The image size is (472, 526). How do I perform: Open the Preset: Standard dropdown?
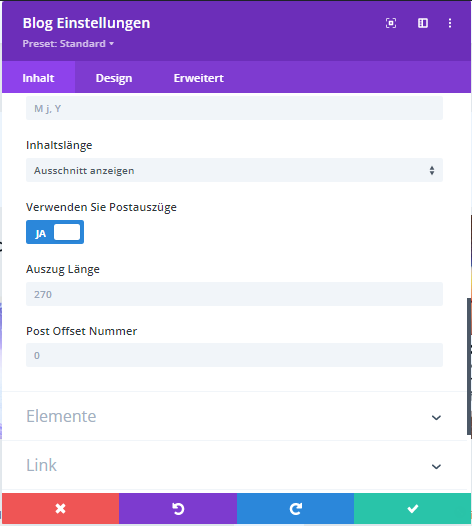(x=68, y=44)
